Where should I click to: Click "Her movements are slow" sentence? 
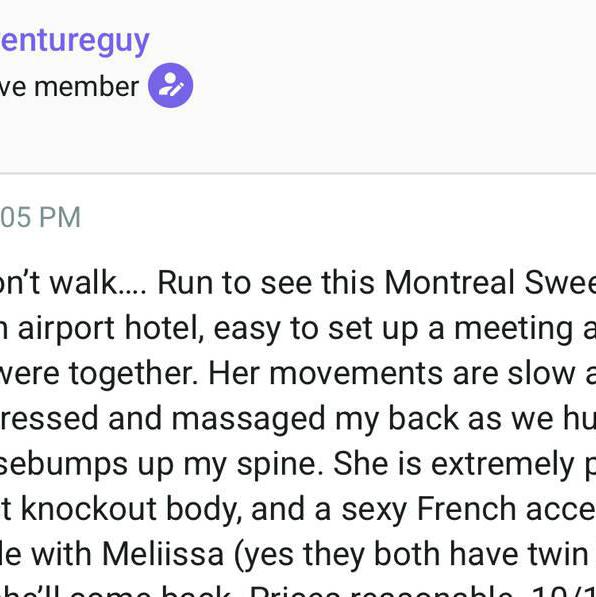392,373
